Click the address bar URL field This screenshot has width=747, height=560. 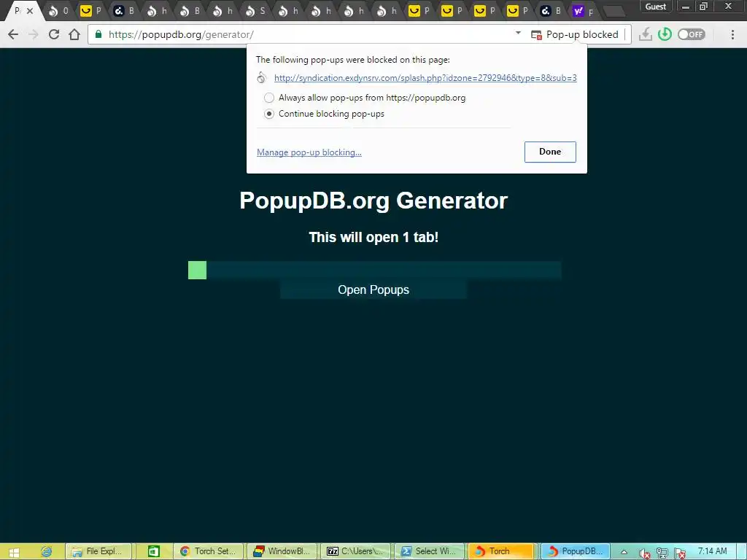pos(305,34)
